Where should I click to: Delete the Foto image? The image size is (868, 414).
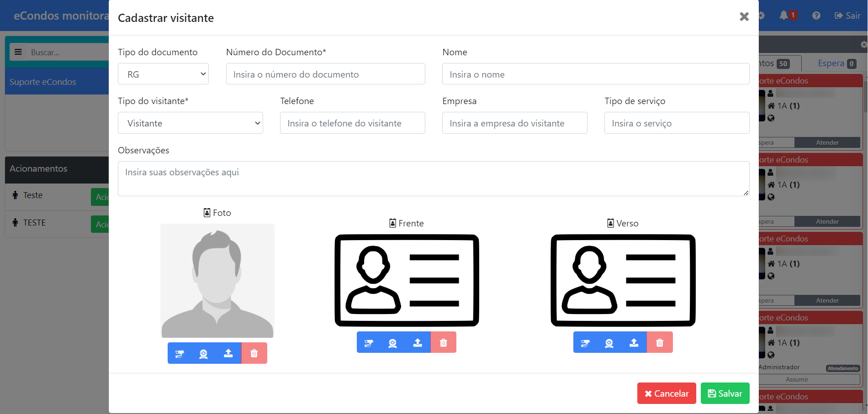[x=254, y=353]
